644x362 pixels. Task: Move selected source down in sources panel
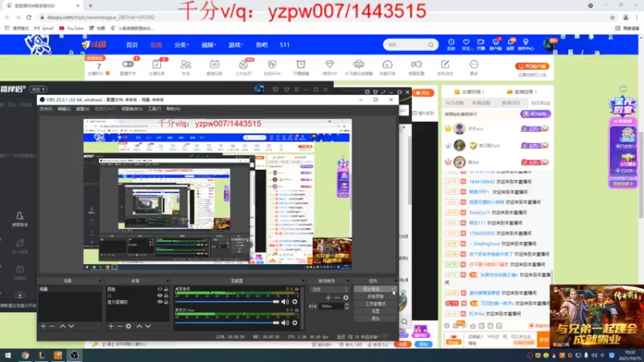pos(148,327)
